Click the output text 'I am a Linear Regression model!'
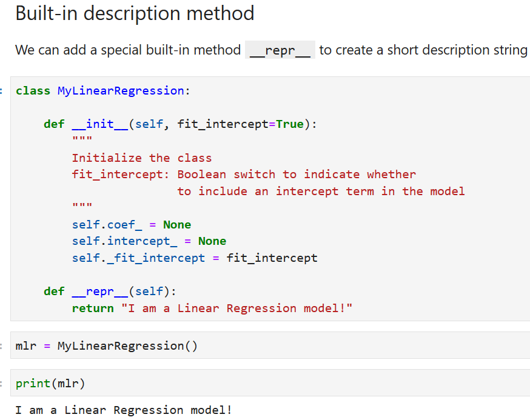 (x=124, y=410)
